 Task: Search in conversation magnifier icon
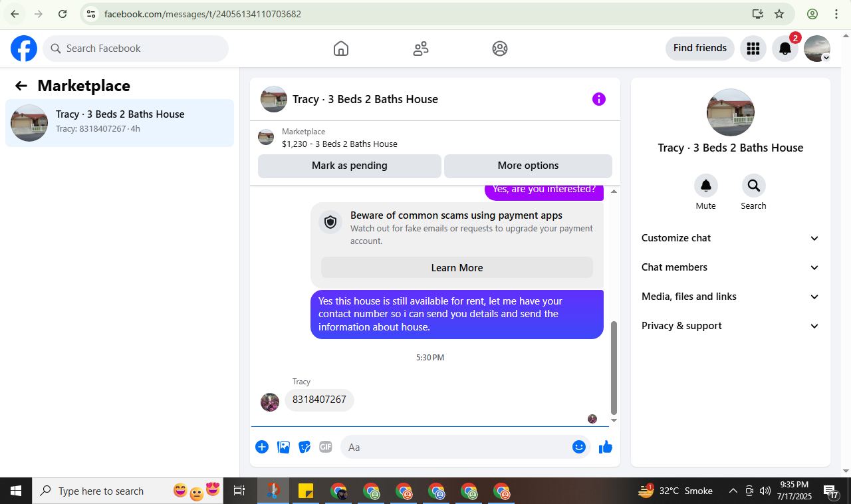click(x=754, y=186)
